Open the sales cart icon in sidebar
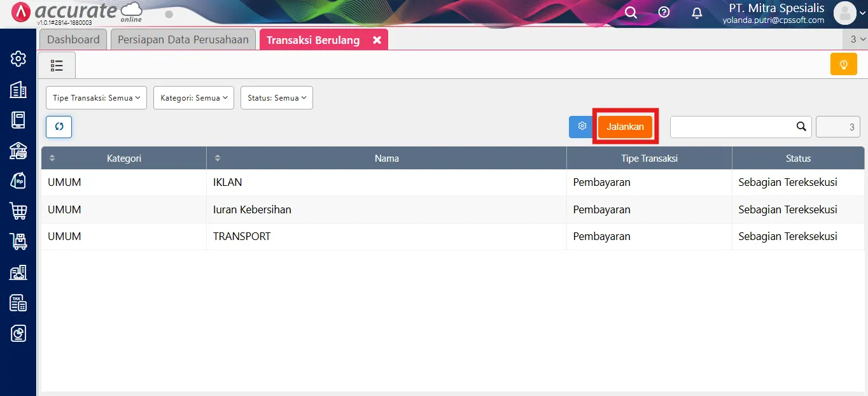 pyautogui.click(x=18, y=212)
